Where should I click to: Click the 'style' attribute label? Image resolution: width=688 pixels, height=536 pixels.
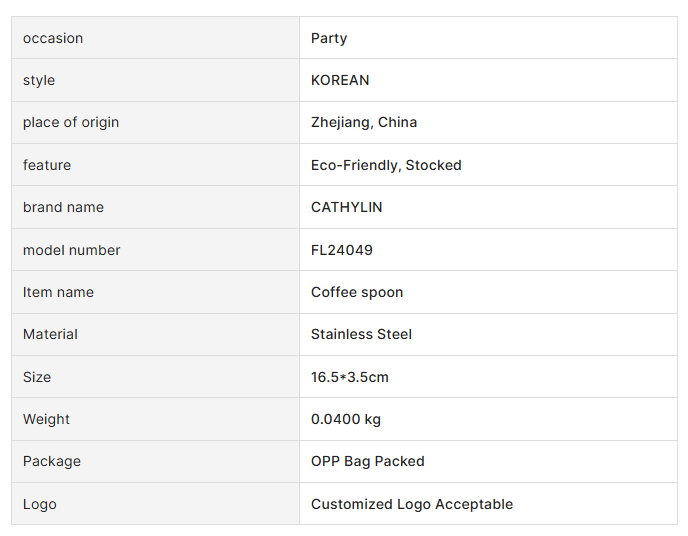click(x=39, y=80)
